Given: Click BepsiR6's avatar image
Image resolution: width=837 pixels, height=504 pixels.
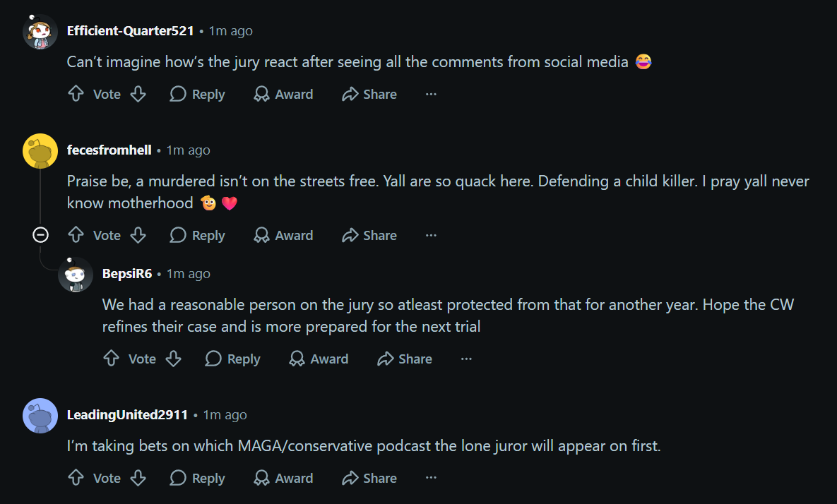Looking at the screenshot, I should (x=76, y=275).
